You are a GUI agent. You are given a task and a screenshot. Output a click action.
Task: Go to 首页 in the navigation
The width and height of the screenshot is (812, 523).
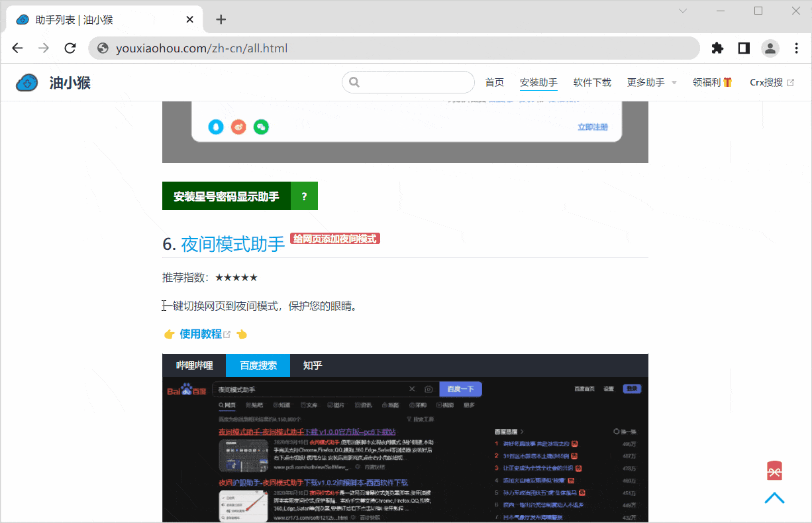[x=495, y=83]
